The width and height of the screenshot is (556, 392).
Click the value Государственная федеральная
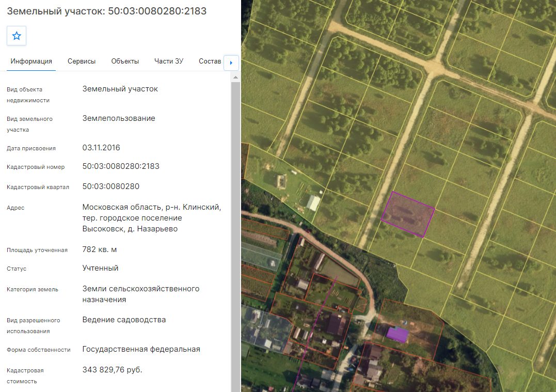[141, 349]
